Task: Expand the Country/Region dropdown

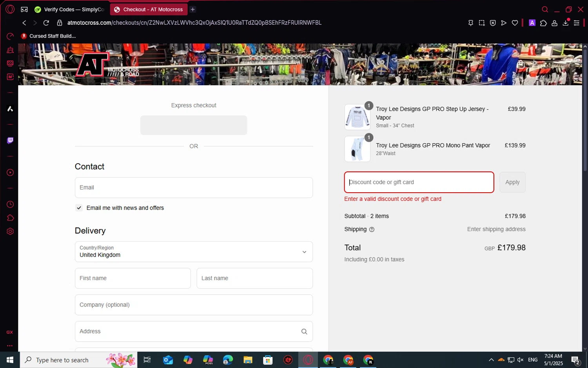Action: (194, 252)
